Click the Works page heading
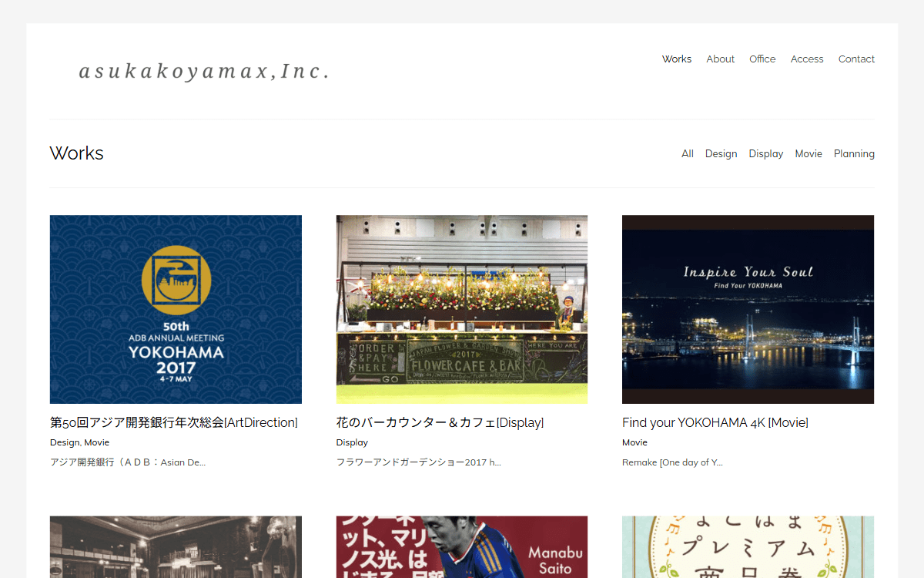The image size is (924, 578). (77, 153)
